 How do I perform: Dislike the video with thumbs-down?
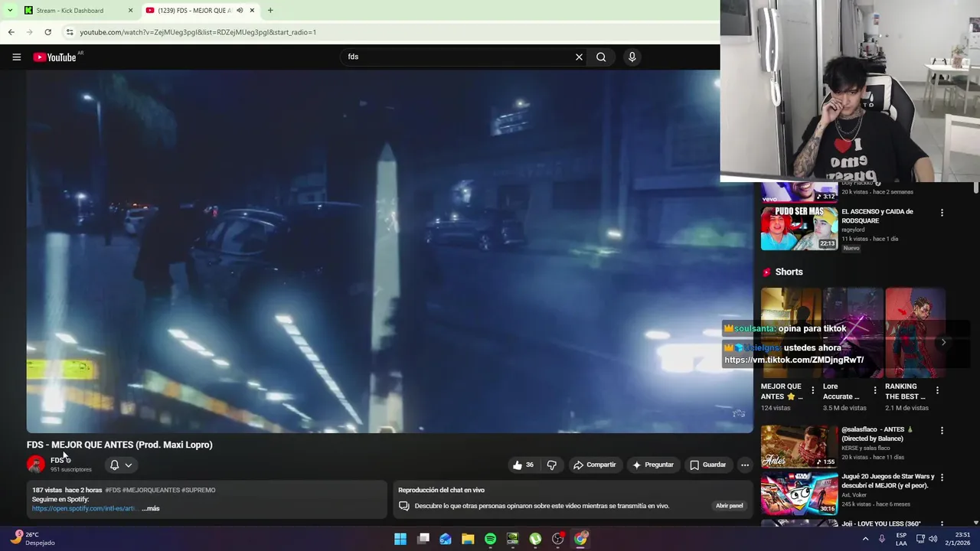coord(551,465)
